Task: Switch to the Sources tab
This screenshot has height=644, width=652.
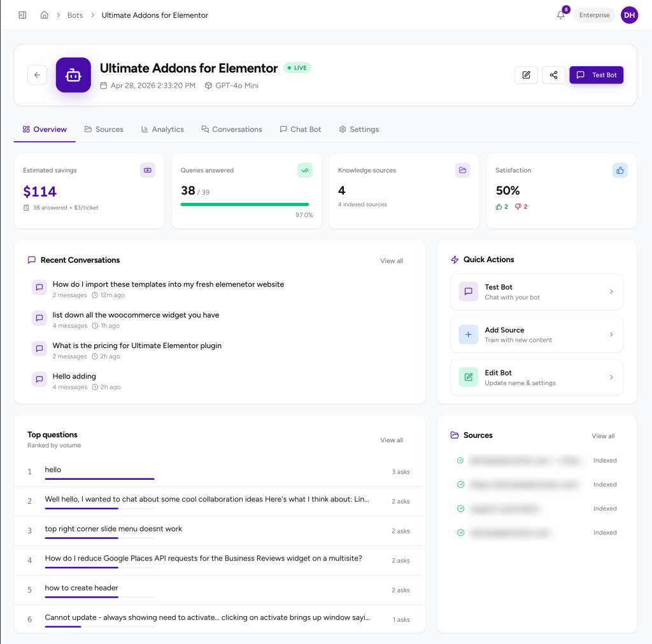Action: [104, 129]
